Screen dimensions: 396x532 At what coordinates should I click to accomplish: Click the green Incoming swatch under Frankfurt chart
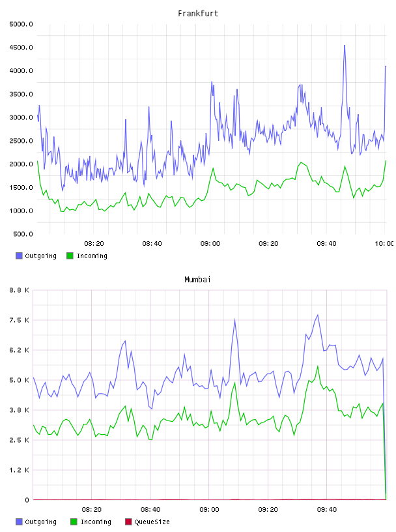(x=70, y=256)
